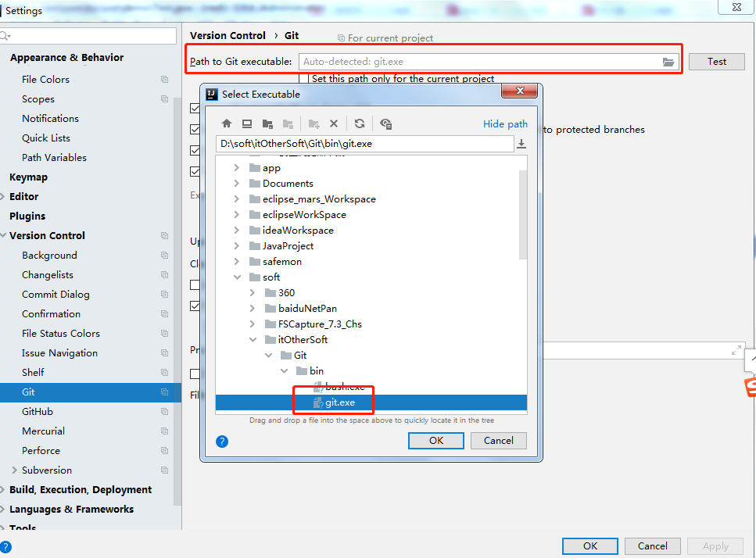Click the Hide path link

point(505,123)
